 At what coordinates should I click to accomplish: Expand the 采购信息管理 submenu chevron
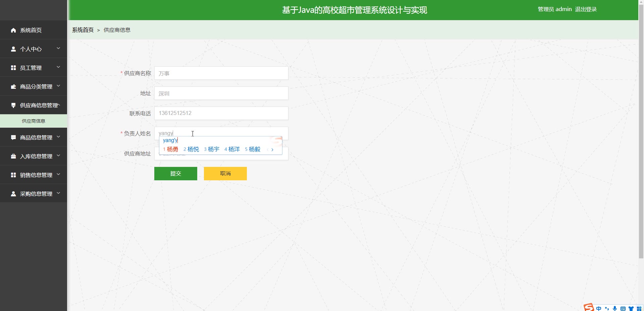click(x=58, y=193)
